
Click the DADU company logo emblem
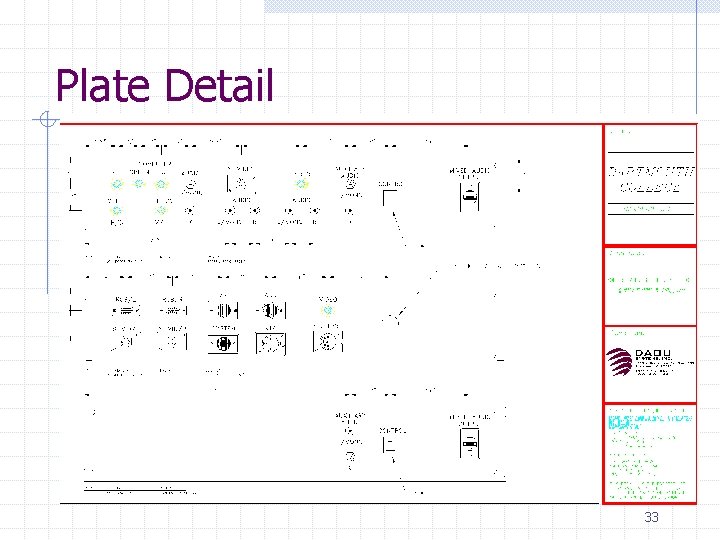pyautogui.click(x=619, y=362)
